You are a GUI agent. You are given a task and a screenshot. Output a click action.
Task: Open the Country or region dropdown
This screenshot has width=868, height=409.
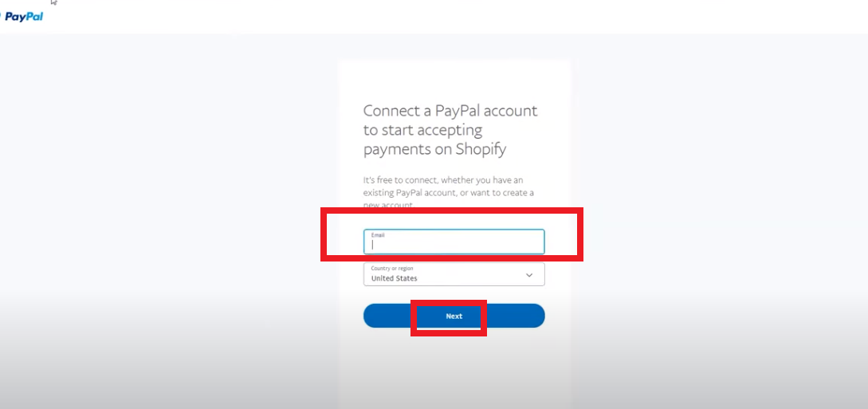tap(454, 274)
